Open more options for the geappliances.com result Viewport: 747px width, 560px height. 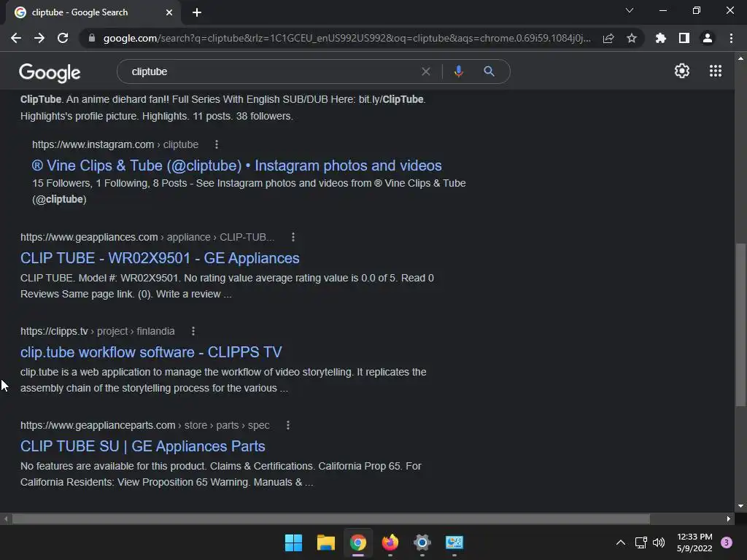(x=293, y=237)
